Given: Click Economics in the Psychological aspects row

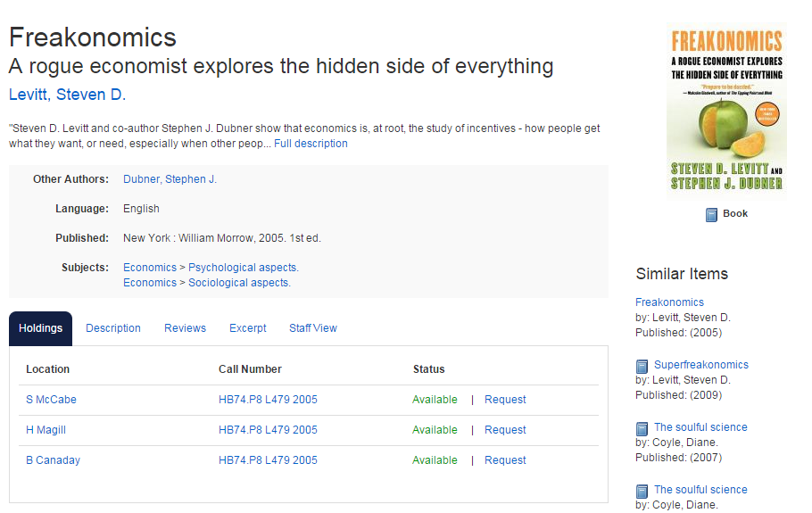Looking at the screenshot, I should [150, 268].
